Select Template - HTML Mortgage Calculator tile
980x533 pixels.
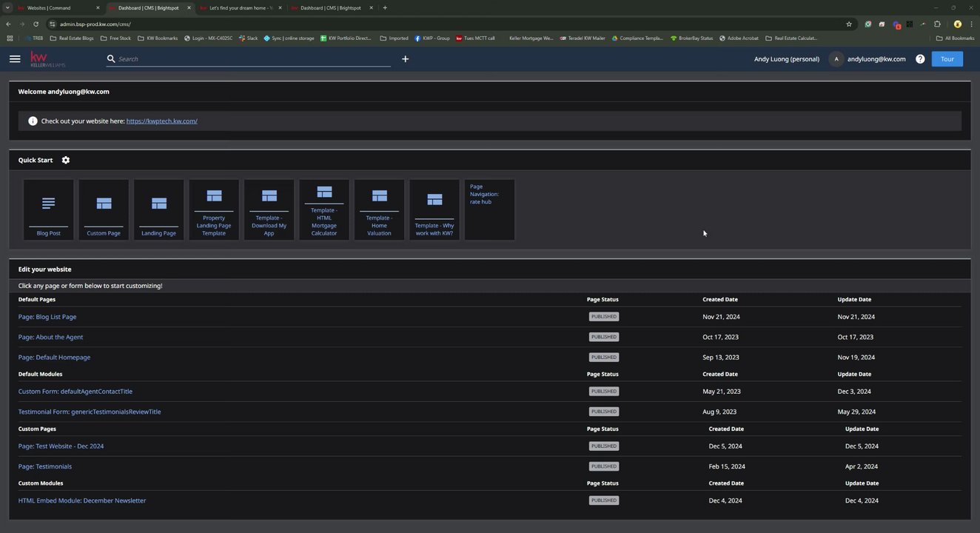tap(324, 209)
